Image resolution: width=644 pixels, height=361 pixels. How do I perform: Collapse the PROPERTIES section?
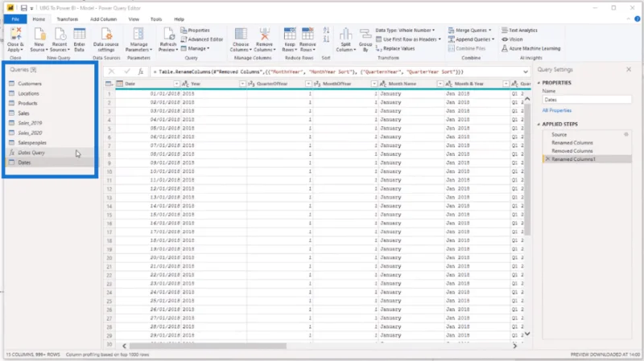coord(539,83)
